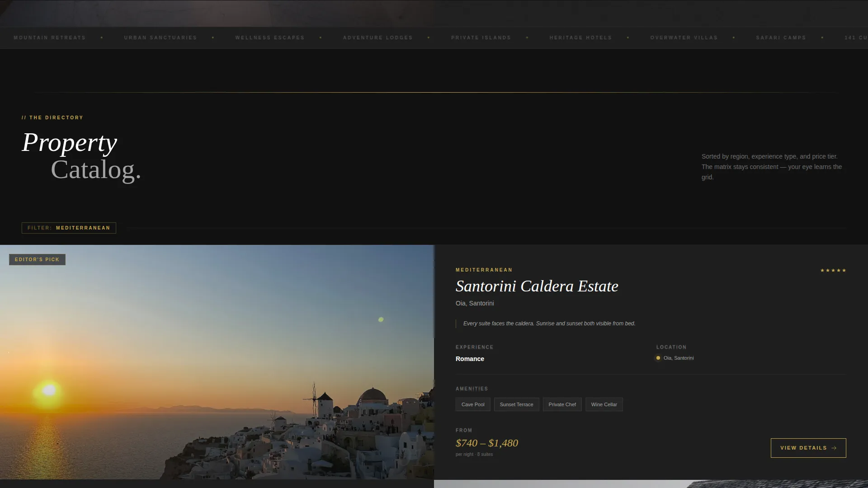Click the gold location dot icon
Image resolution: width=868 pixels, height=488 pixels.
coord(658,358)
